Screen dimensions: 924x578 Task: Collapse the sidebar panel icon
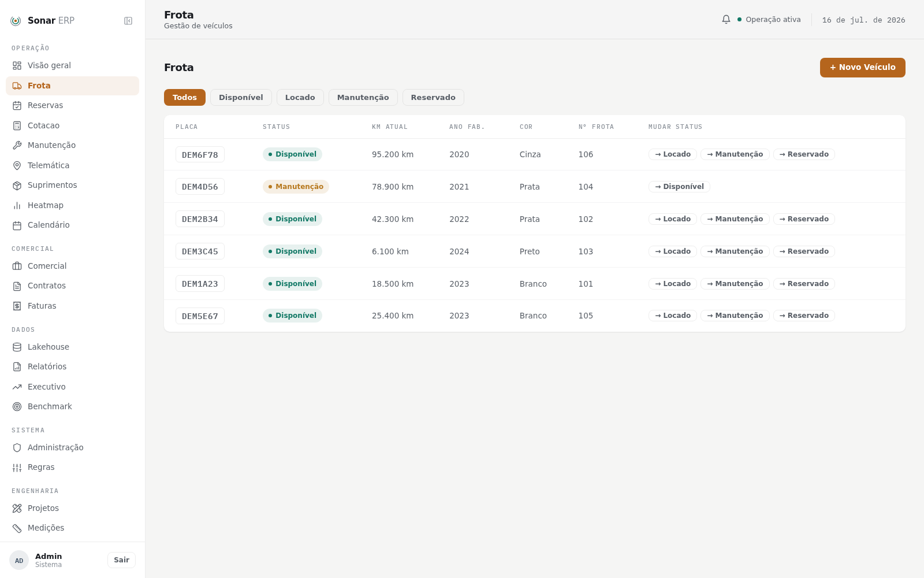(128, 21)
